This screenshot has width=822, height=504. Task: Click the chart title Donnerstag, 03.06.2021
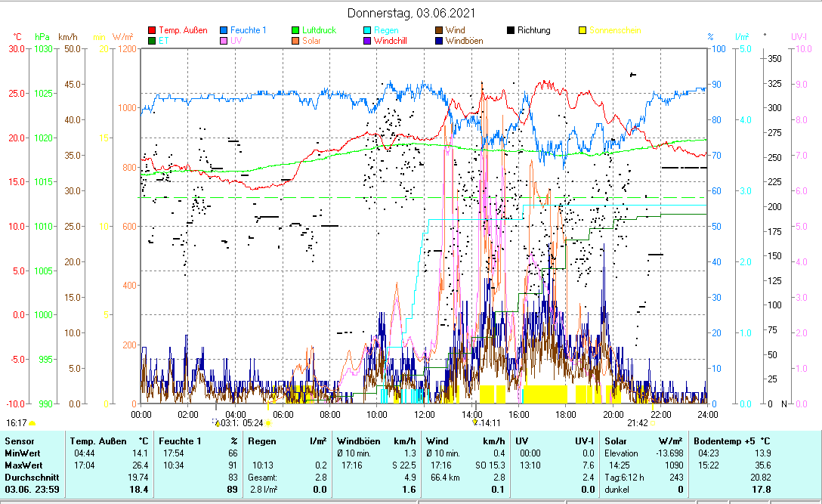411,13
